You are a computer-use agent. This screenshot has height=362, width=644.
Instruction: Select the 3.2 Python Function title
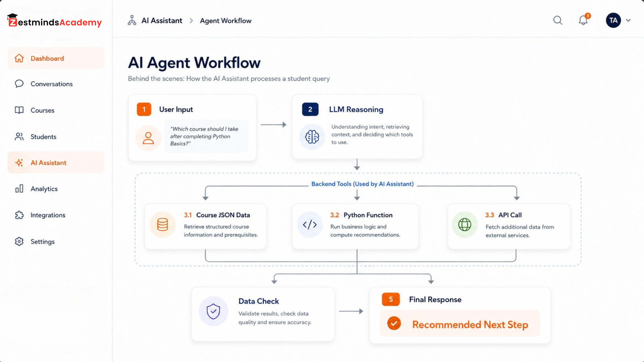[x=361, y=215]
